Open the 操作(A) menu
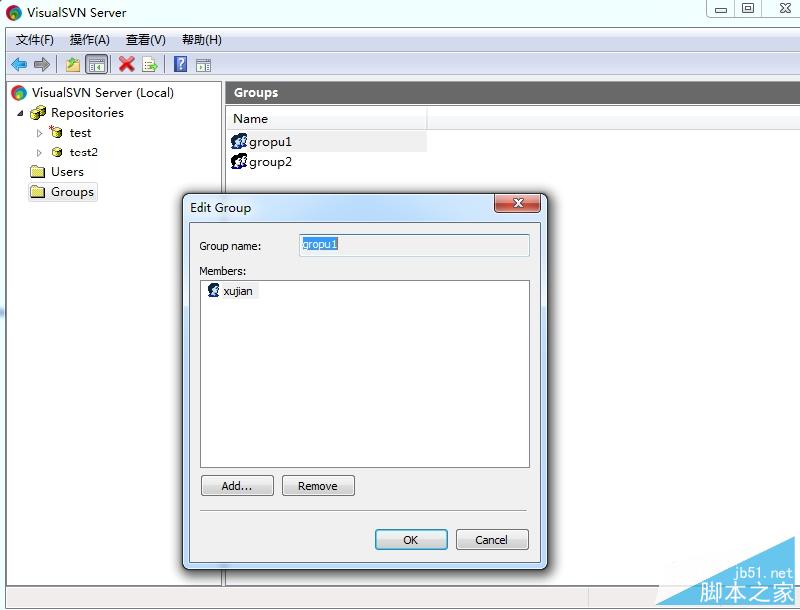Image resolution: width=800 pixels, height=610 pixels. 90,40
